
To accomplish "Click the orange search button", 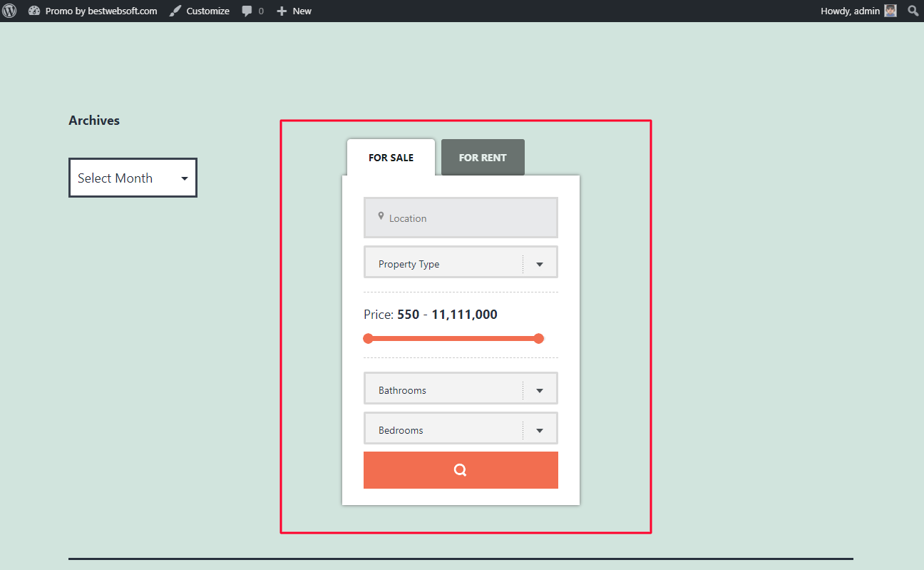I will (461, 470).
